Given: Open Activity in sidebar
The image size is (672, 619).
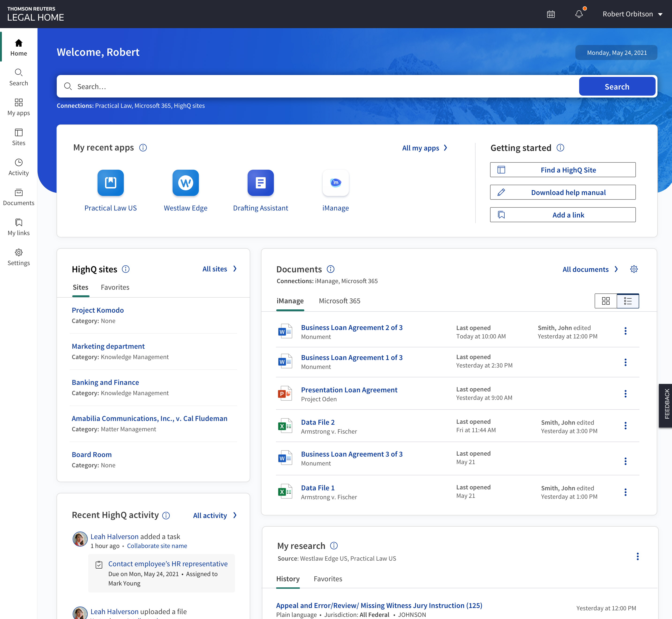Looking at the screenshot, I should 19,167.
